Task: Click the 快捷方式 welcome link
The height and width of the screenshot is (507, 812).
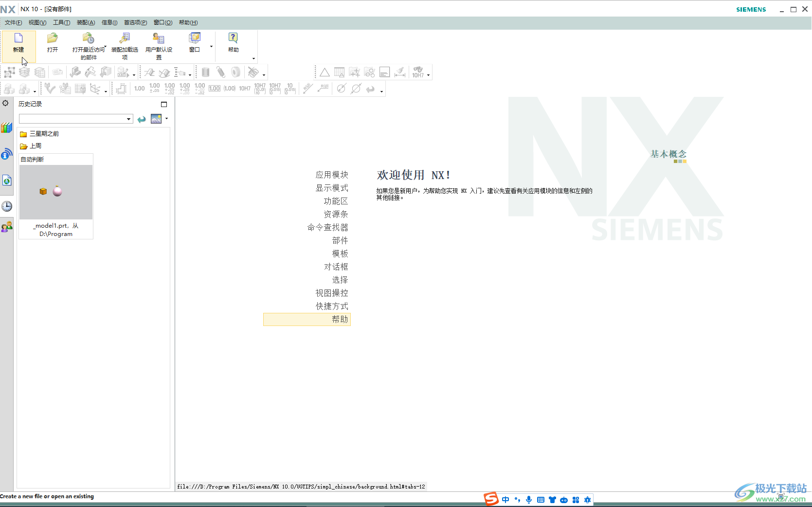Action: point(332,306)
